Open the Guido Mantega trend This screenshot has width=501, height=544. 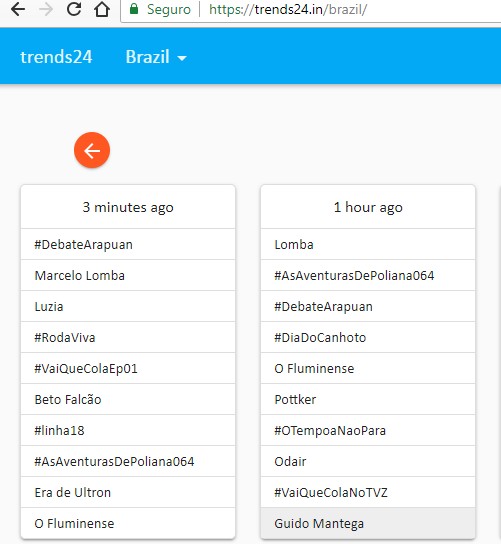[368, 523]
